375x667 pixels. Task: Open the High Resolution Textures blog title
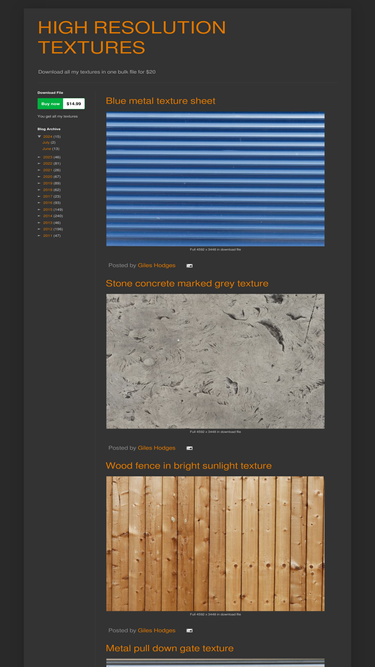coord(132,37)
